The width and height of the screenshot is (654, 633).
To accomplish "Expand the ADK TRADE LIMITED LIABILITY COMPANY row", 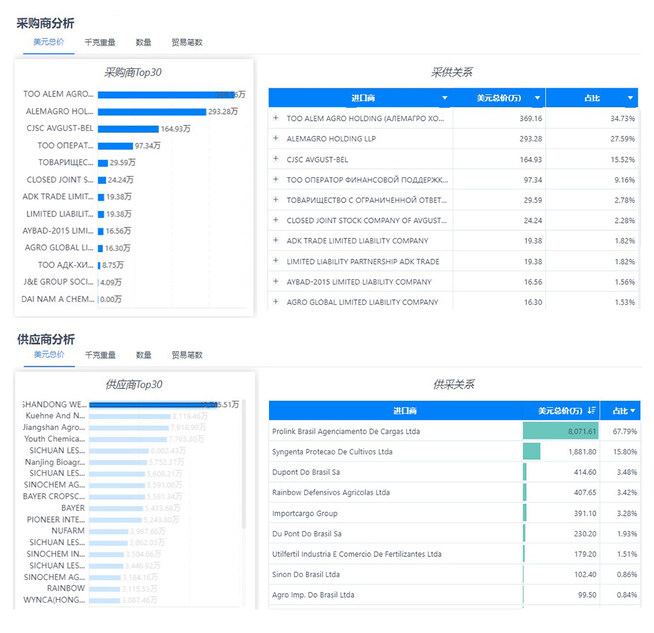I will pyautogui.click(x=275, y=240).
